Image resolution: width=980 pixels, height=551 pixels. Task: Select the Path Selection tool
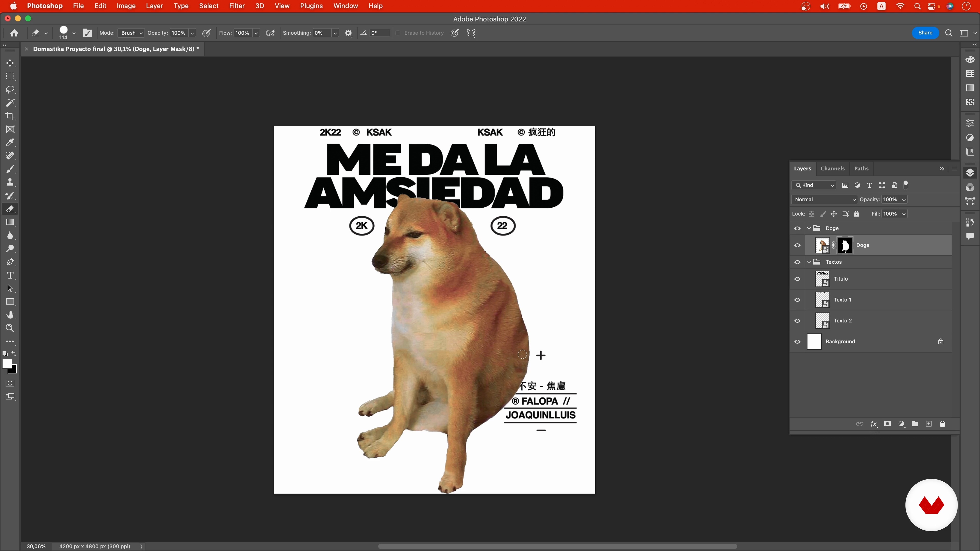pos(10,289)
